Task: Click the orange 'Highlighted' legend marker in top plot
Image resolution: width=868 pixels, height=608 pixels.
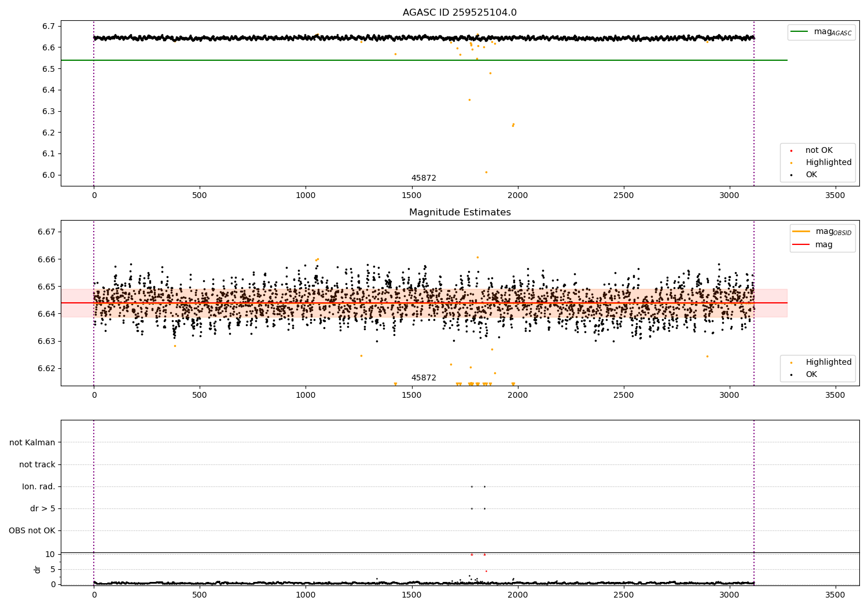Action: [x=791, y=163]
